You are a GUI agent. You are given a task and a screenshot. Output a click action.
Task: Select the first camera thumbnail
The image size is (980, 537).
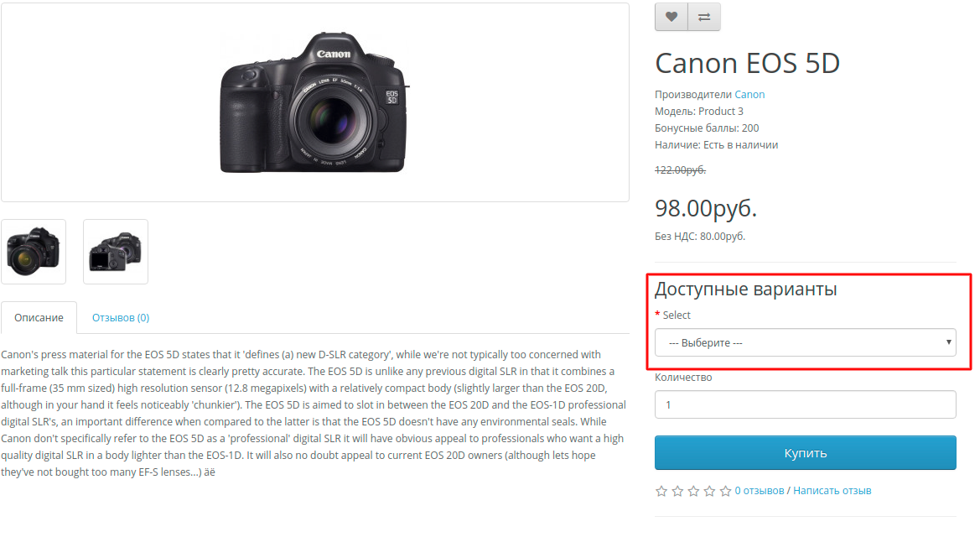[34, 252]
